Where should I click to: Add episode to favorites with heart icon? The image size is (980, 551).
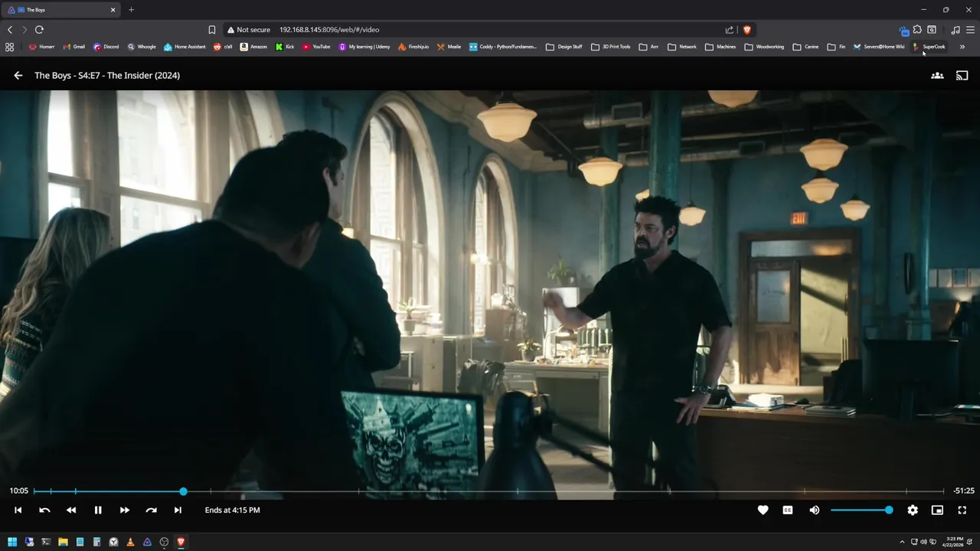tap(763, 510)
